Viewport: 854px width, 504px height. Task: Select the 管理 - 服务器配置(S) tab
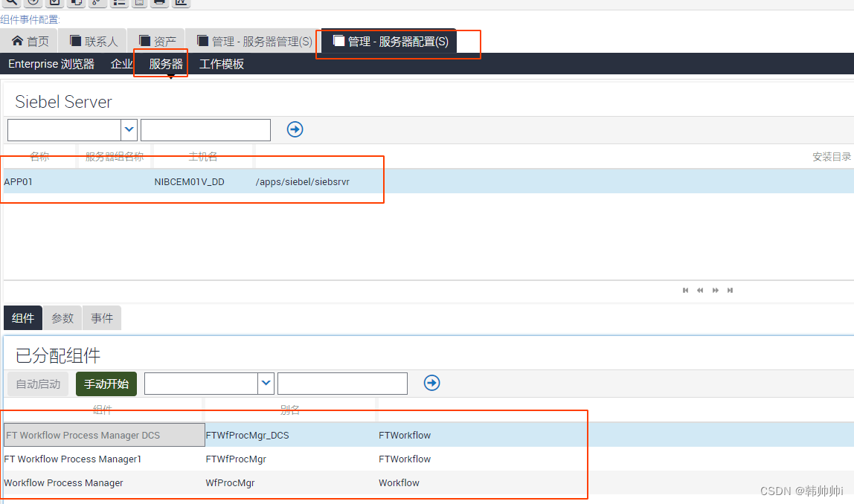(390, 42)
